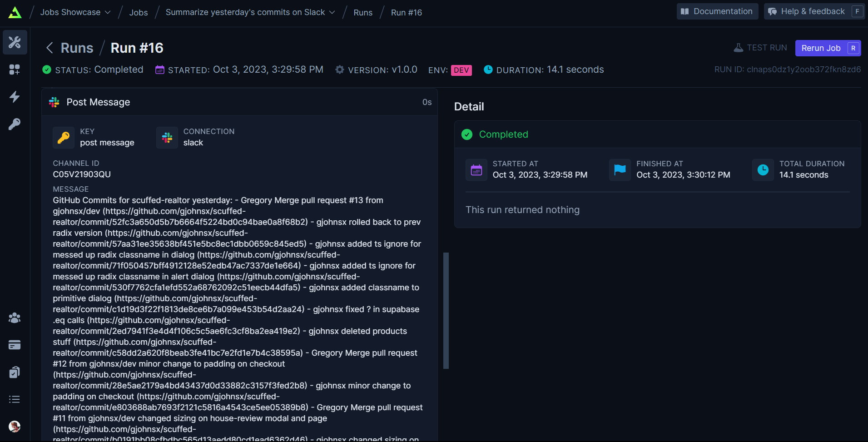This screenshot has width=868, height=442.
Task: Select the list icon near sidebar bottom
Action: coord(14,399)
